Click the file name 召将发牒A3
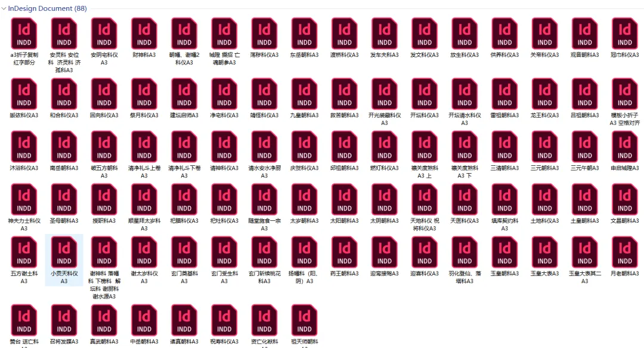 pos(64,341)
